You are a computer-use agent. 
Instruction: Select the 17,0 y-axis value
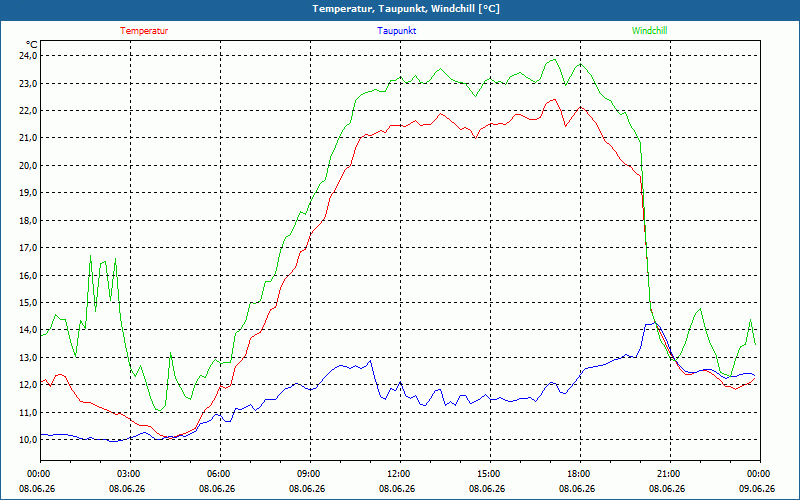28,247
